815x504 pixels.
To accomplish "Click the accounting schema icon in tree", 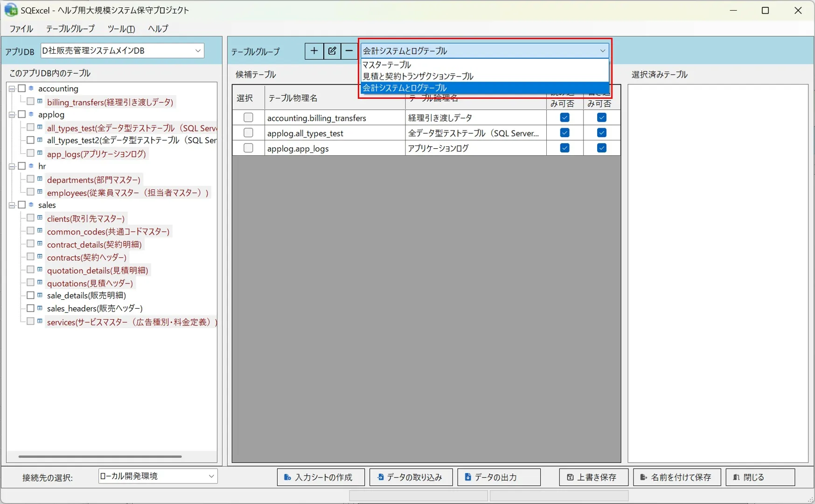I will (x=31, y=88).
